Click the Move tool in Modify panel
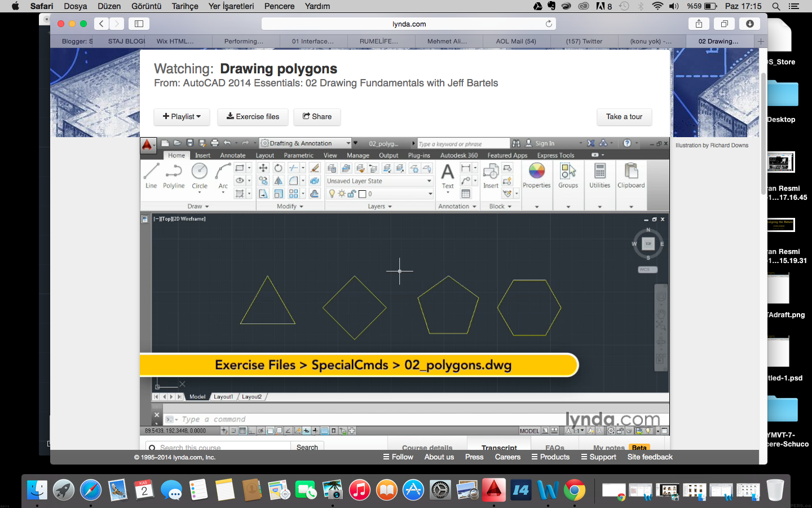Image resolution: width=812 pixels, height=508 pixels. pyautogui.click(x=263, y=168)
